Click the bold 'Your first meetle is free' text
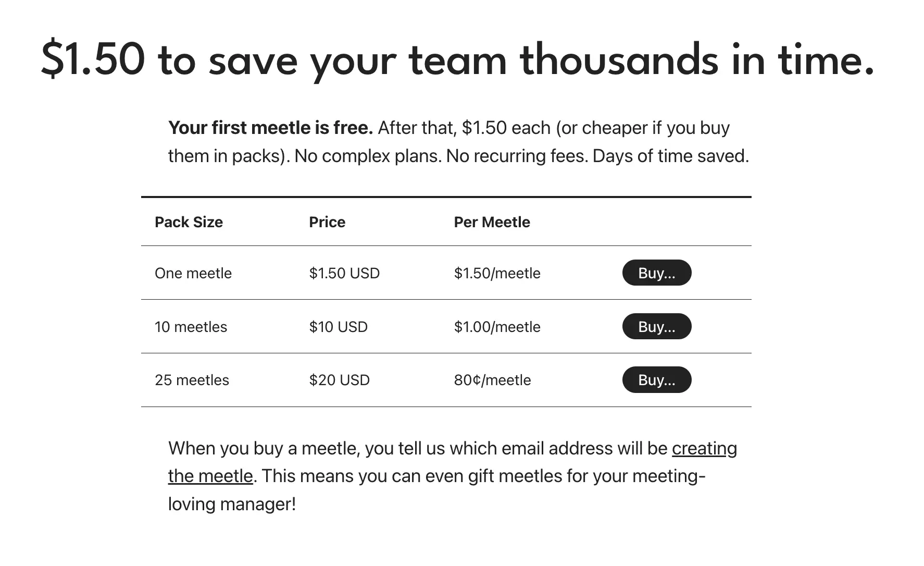924x566 pixels. (270, 128)
